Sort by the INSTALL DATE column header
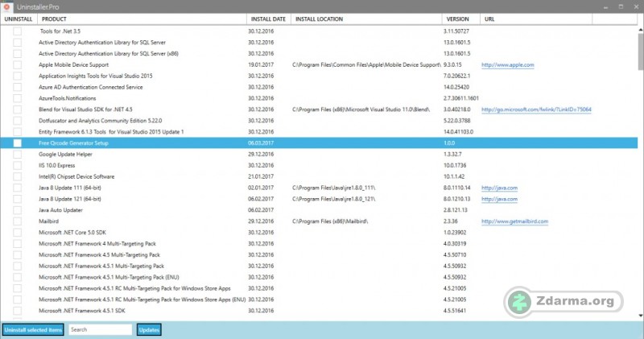This screenshot has width=644, height=339. point(269,19)
